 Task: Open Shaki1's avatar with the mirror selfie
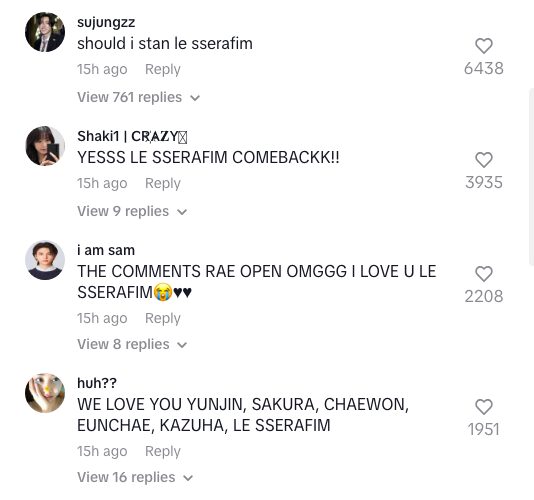click(45, 146)
